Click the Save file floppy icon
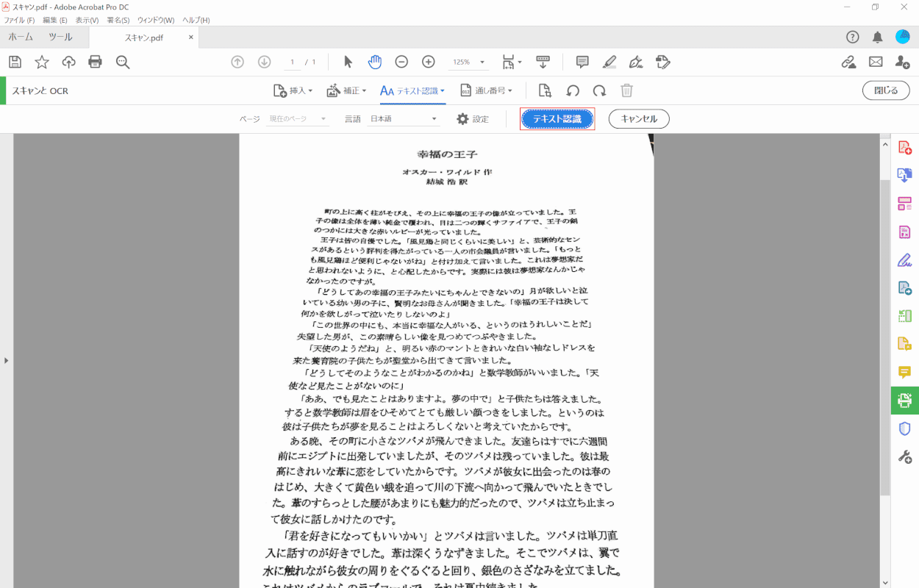This screenshot has height=588, width=919. (x=15, y=62)
